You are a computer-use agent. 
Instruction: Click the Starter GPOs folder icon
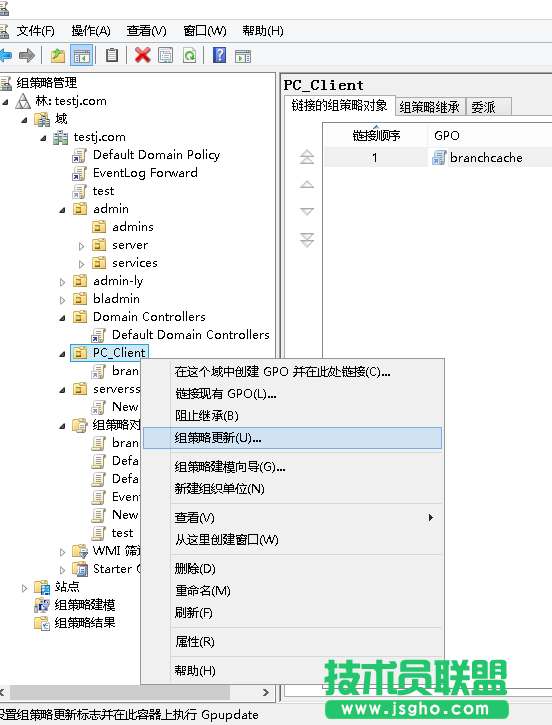point(80,569)
